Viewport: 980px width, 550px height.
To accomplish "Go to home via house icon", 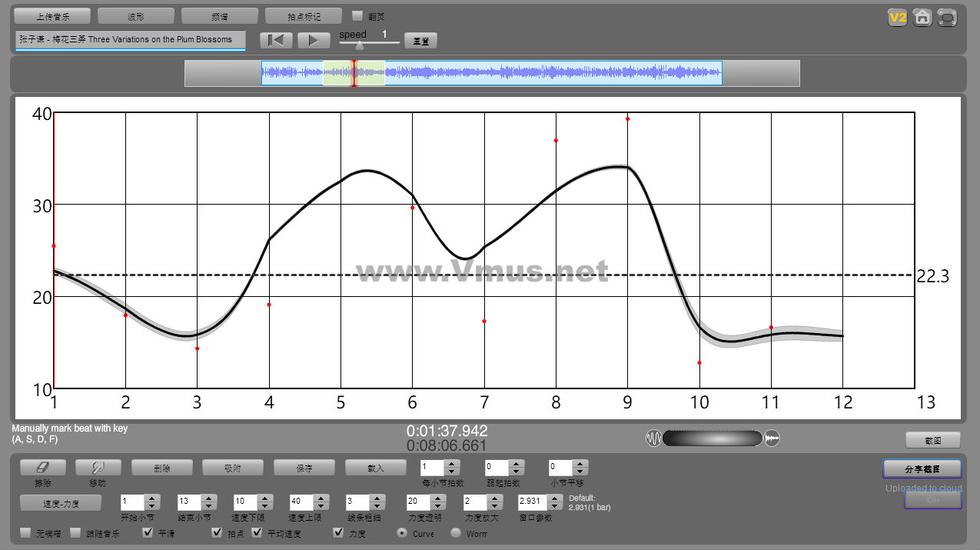I will [922, 18].
